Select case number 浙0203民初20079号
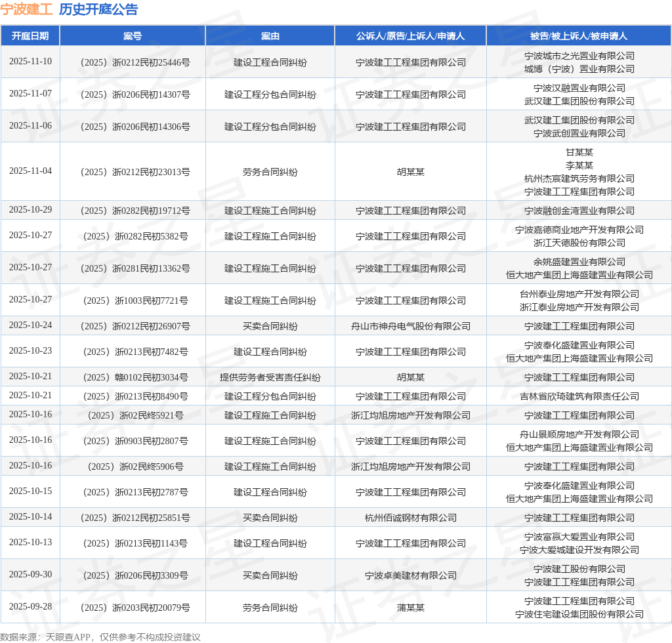Image resolution: width=672 pixels, height=643 pixels. coord(135,608)
